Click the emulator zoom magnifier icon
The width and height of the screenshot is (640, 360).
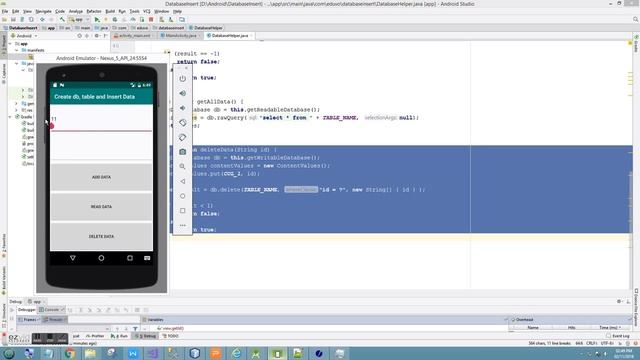[182, 167]
